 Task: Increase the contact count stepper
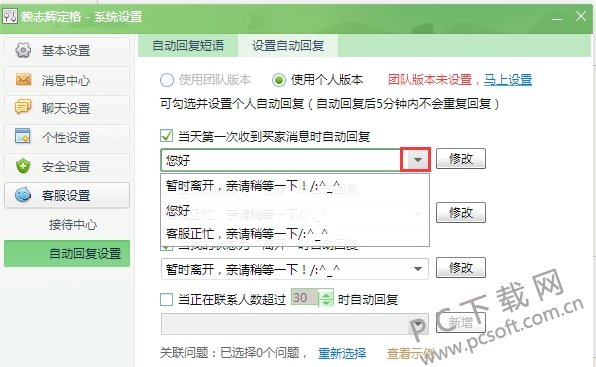click(326, 294)
